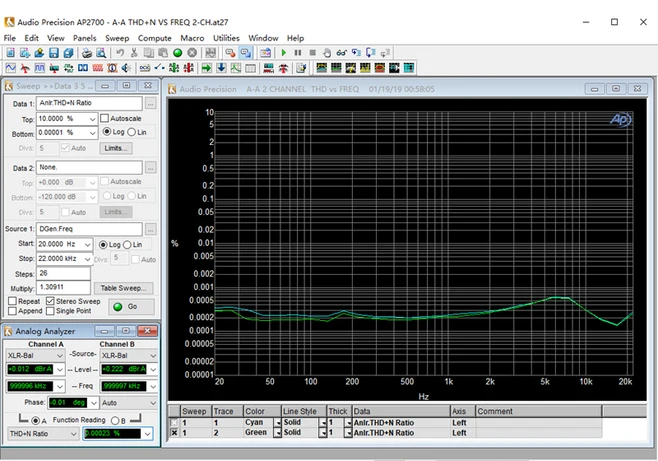Click the square stop icon in toolbar

click(x=312, y=52)
